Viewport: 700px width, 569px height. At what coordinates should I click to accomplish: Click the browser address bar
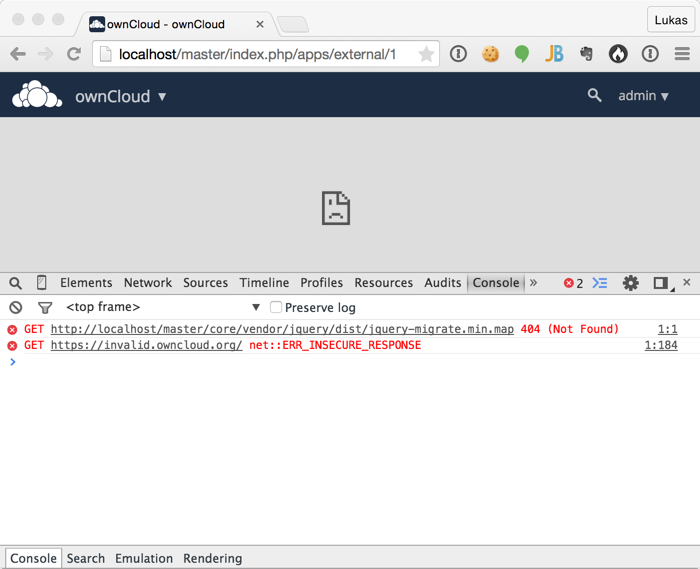260,54
